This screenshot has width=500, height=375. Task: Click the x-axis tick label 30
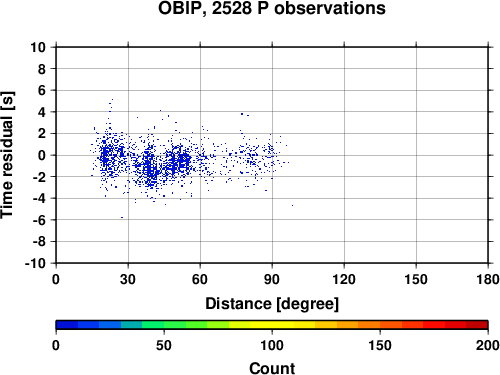coord(128,279)
